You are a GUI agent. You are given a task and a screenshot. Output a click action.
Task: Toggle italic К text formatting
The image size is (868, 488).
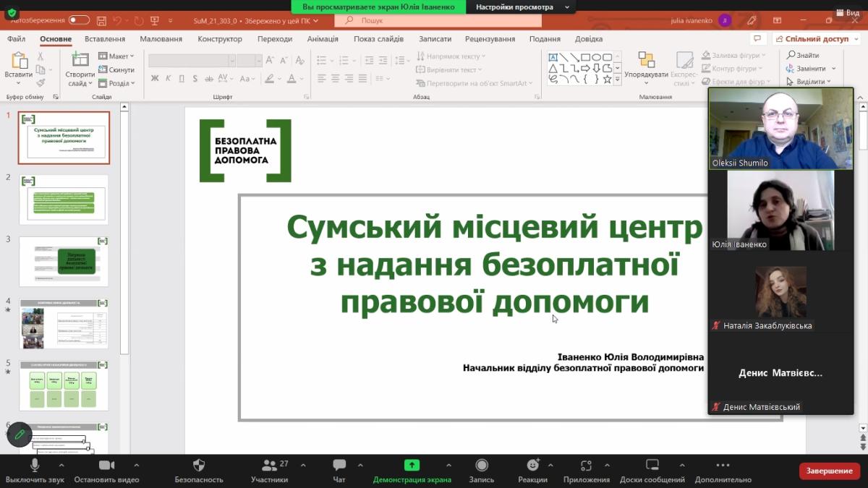(x=168, y=78)
